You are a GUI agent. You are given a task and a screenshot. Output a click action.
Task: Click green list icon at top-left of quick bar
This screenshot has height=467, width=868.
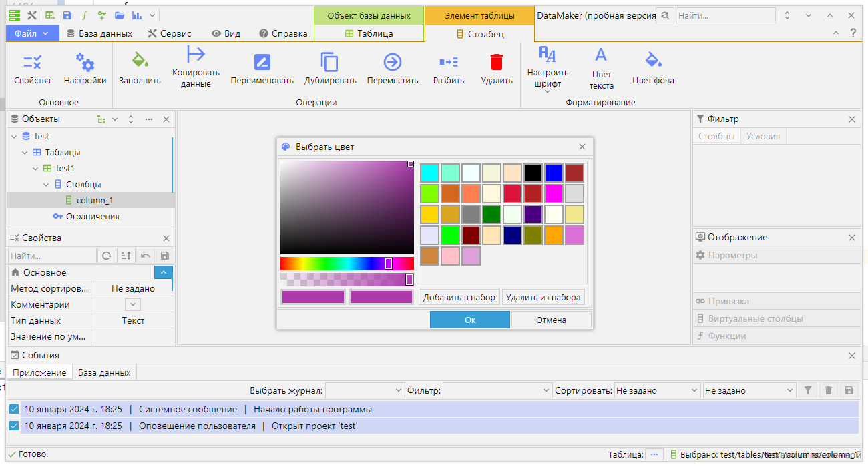click(15, 15)
